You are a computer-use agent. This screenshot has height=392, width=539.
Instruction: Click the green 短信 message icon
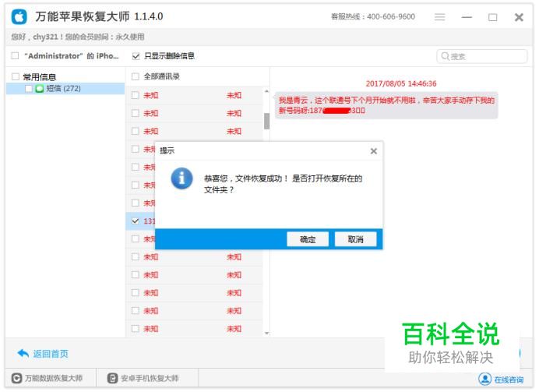[x=40, y=89]
